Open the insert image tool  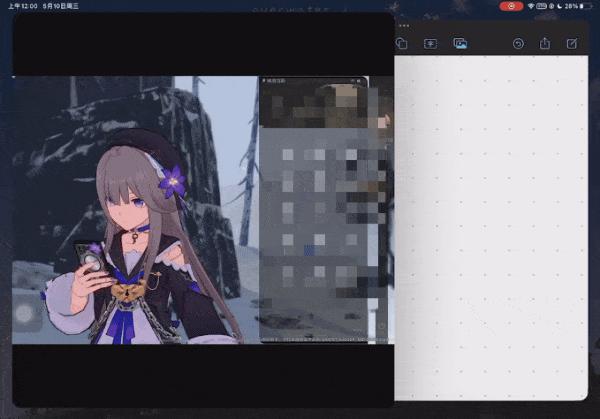460,43
